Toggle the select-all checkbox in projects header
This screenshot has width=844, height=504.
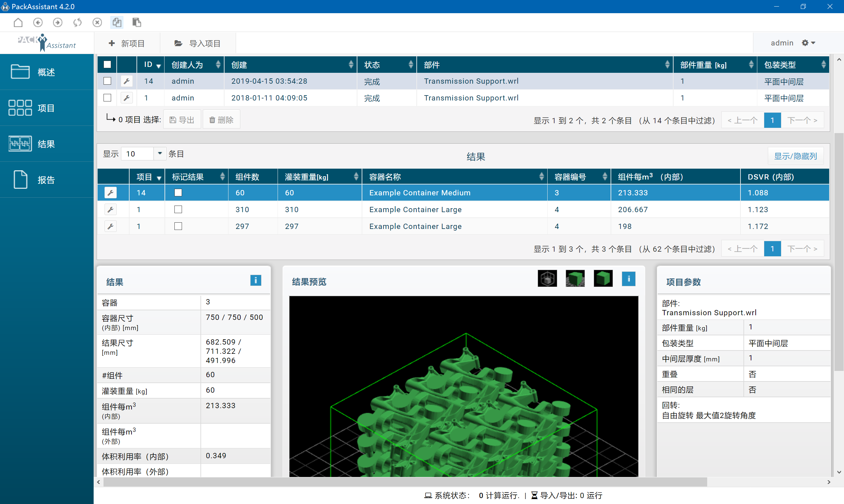tap(107, 65)
